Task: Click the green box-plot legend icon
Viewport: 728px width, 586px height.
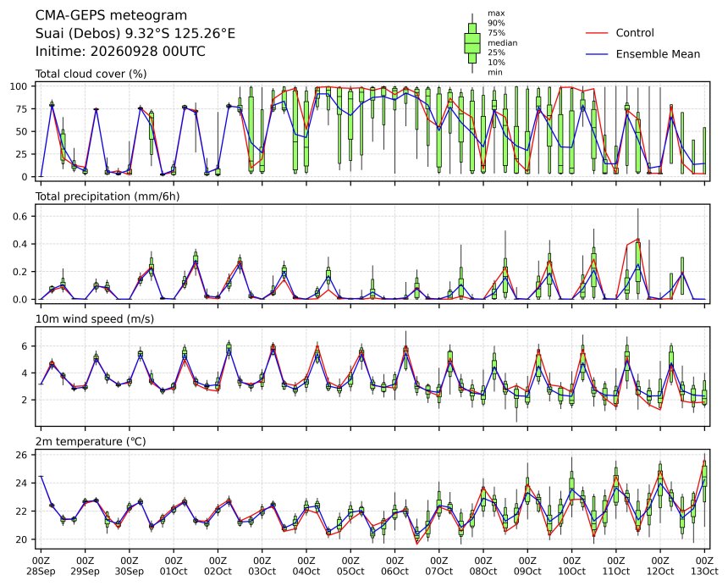Action: coord(472,42)
